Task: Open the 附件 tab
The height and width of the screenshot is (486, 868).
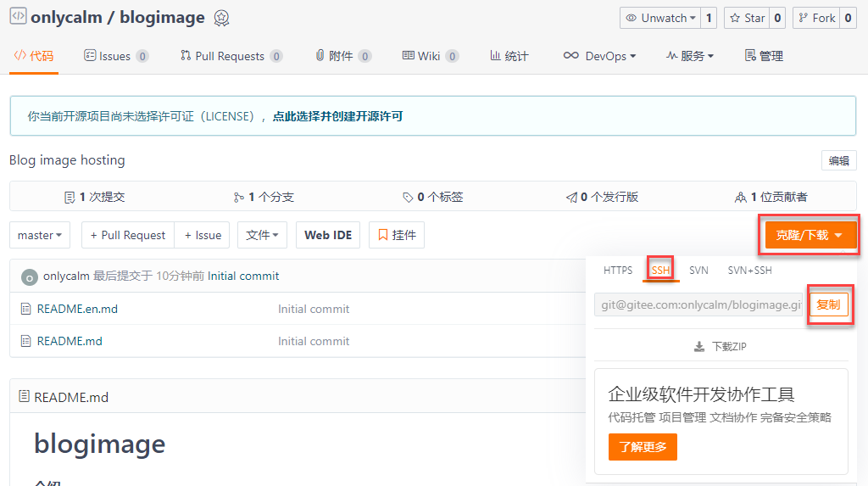Action: (x=343, y=56)
